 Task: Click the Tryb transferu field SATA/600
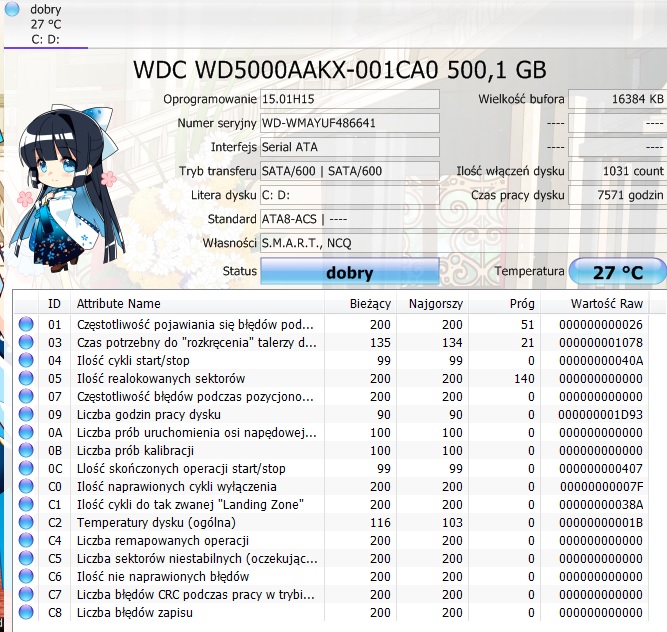pos(350,171)
